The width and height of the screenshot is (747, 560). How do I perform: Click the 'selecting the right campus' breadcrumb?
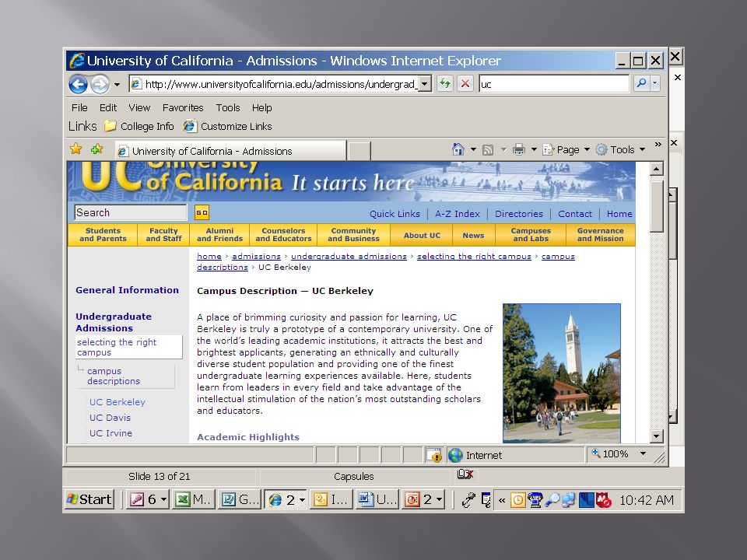pyautogui.click(x=474, y=256)
